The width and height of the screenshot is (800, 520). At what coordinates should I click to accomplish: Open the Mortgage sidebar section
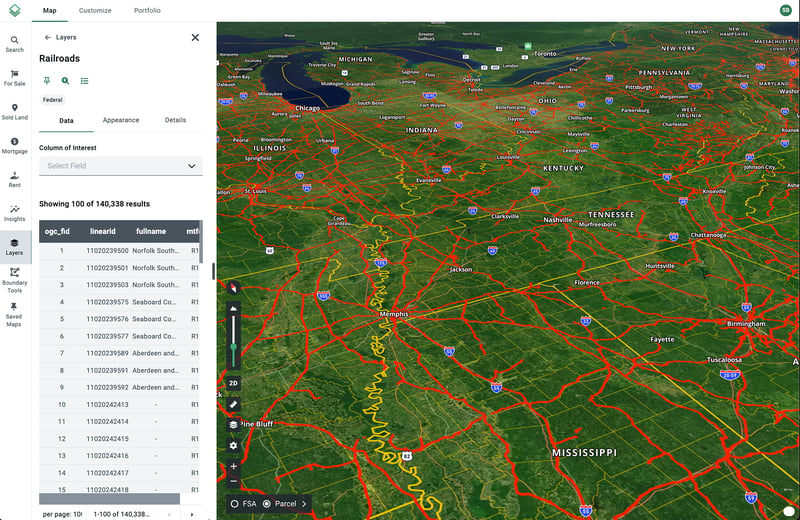tap(15, 145)
